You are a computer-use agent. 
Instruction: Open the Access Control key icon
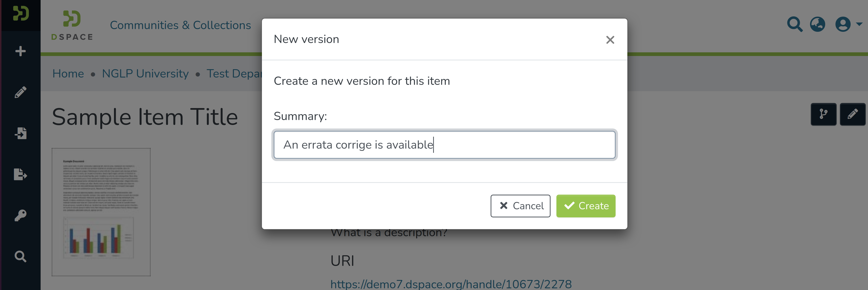(21, 215)
